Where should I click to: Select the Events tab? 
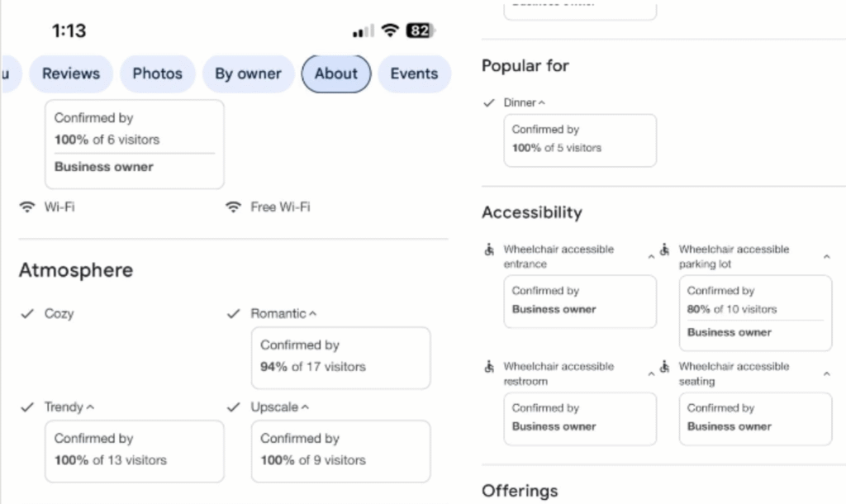414,74
